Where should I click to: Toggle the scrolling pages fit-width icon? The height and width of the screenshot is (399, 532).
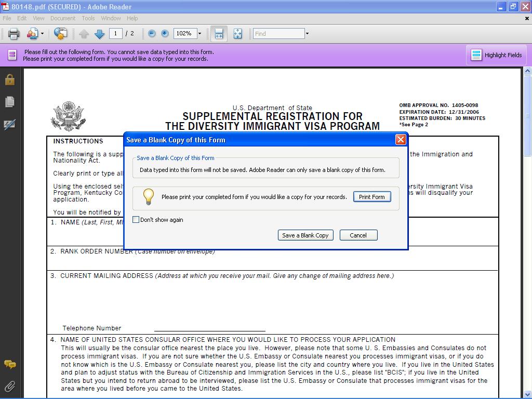click(219, 34)
